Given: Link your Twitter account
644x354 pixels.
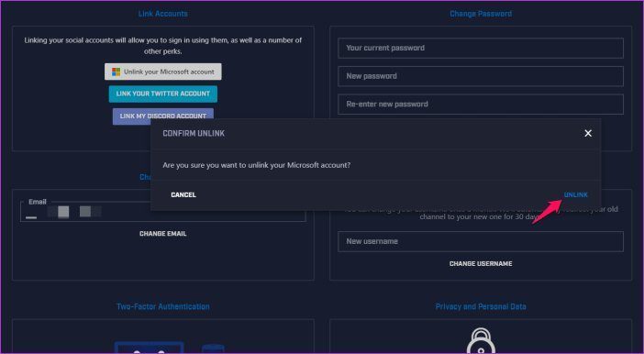Looking at the screenshot, I should [163, 94].
